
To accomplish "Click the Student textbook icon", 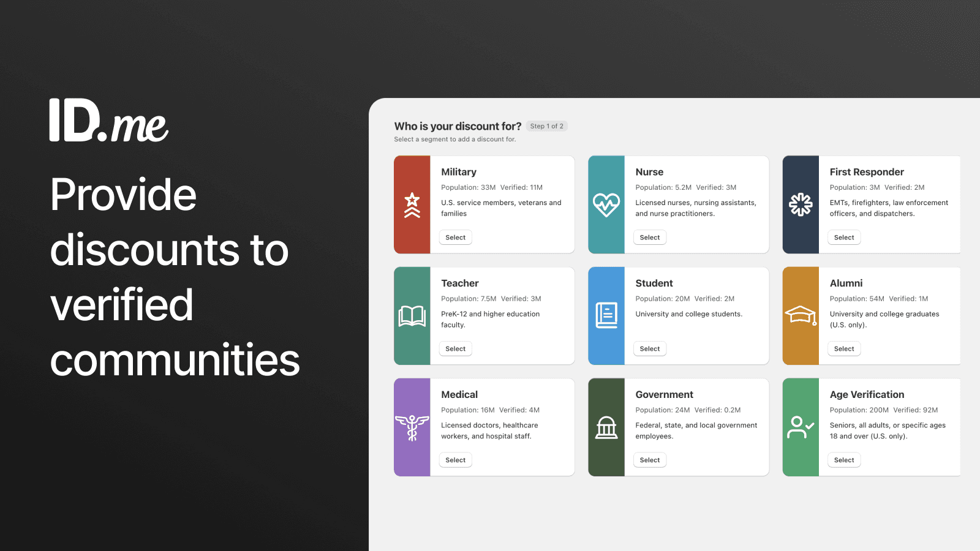I will [x=606, y=315].
